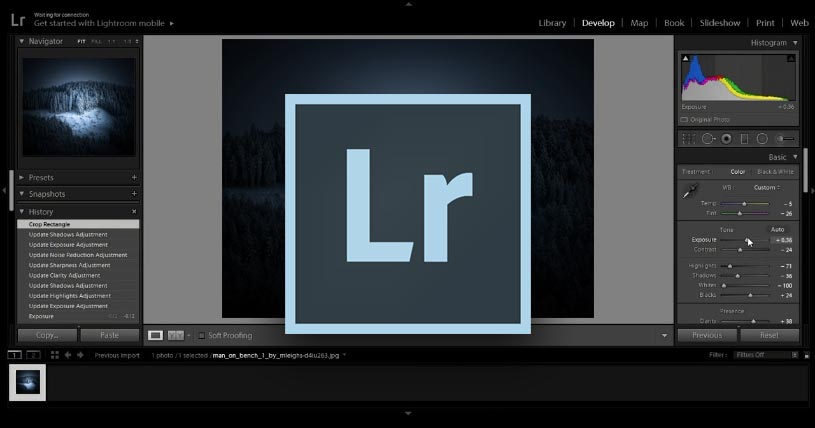
Task: Enable the Soft Proofing checkbox
Action: [x=202, y=335]
